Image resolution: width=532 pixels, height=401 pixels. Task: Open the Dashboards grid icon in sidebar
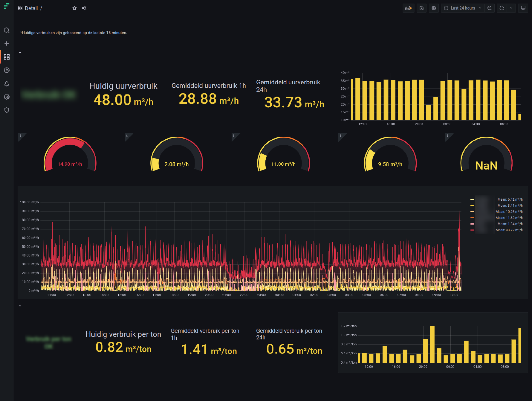click(7, 57)
